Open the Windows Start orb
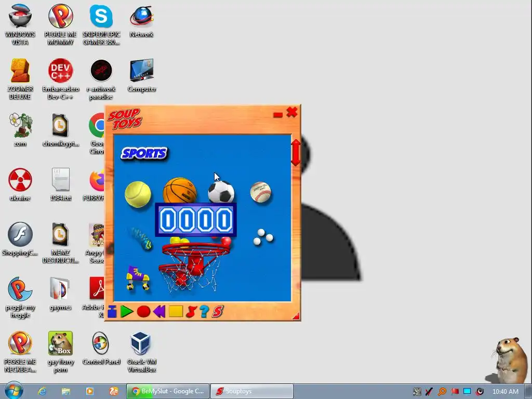This screenshot has width=532, height=399. [x=14, y=390]
